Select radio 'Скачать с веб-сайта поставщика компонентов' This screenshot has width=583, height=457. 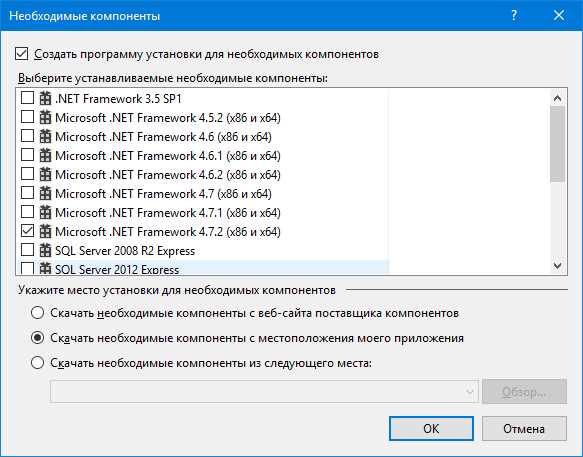coord(38,313)
